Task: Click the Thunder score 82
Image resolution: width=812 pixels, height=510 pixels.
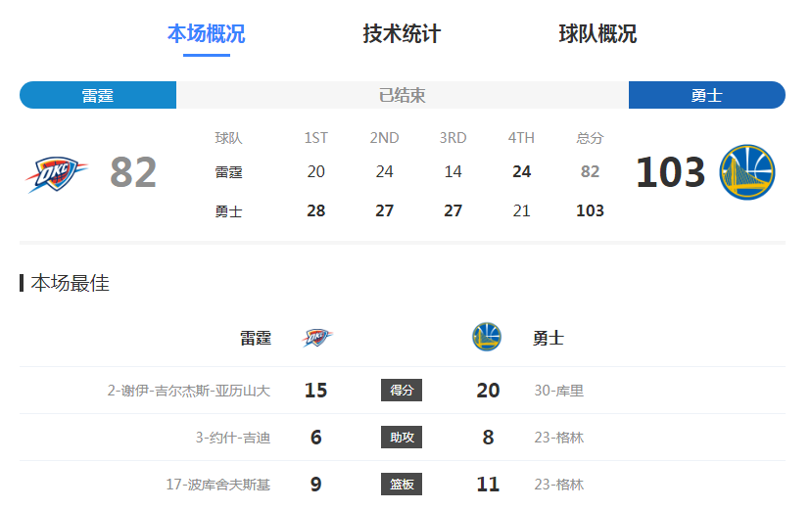Action: [133, 173]
